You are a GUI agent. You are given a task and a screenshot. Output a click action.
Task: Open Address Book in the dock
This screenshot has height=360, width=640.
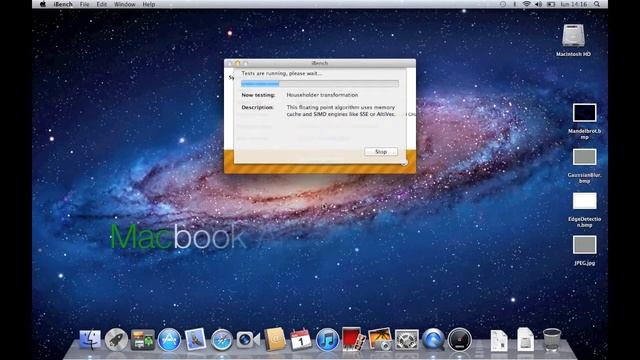[x=274, y=340]
